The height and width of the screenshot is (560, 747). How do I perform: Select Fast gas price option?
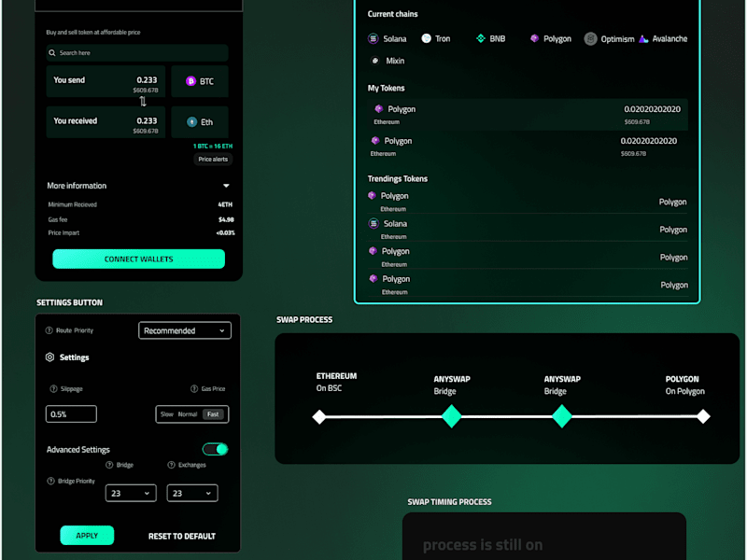click(213, 414)
